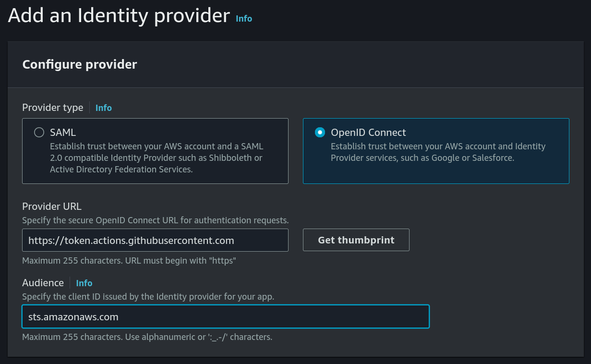Click the "SAML" option title text
This screenshot has width=591, height=364.
63,133
